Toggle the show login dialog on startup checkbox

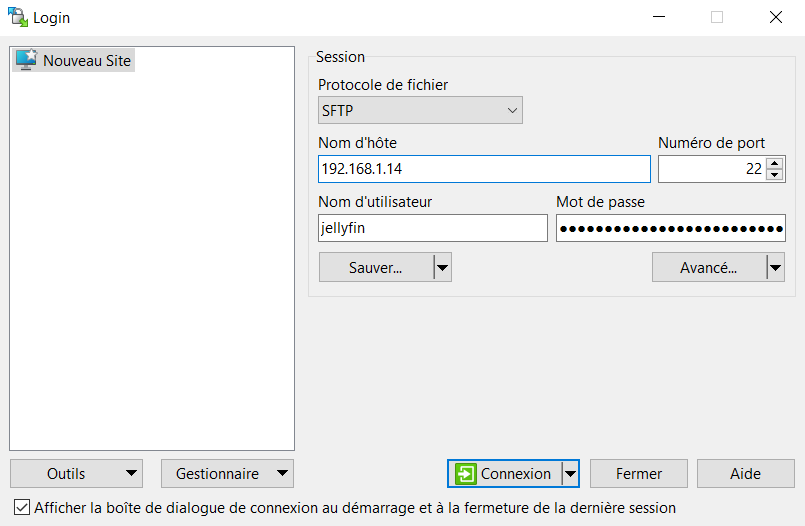coord(22,508)
